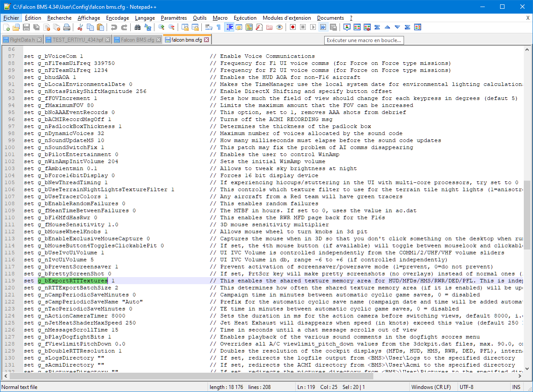Zoom in with magnifier plus icon
Screen dimensions: 533x392
[x=161, y=27]
